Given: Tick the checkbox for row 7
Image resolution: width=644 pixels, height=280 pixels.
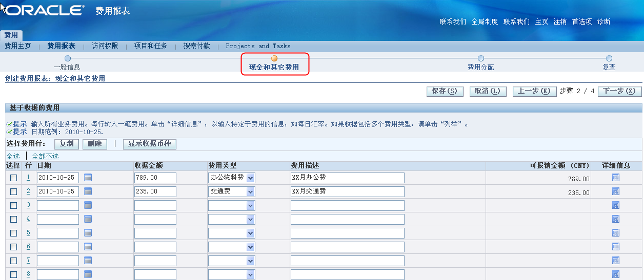Looking at the screenshot, I should [13, 261].
